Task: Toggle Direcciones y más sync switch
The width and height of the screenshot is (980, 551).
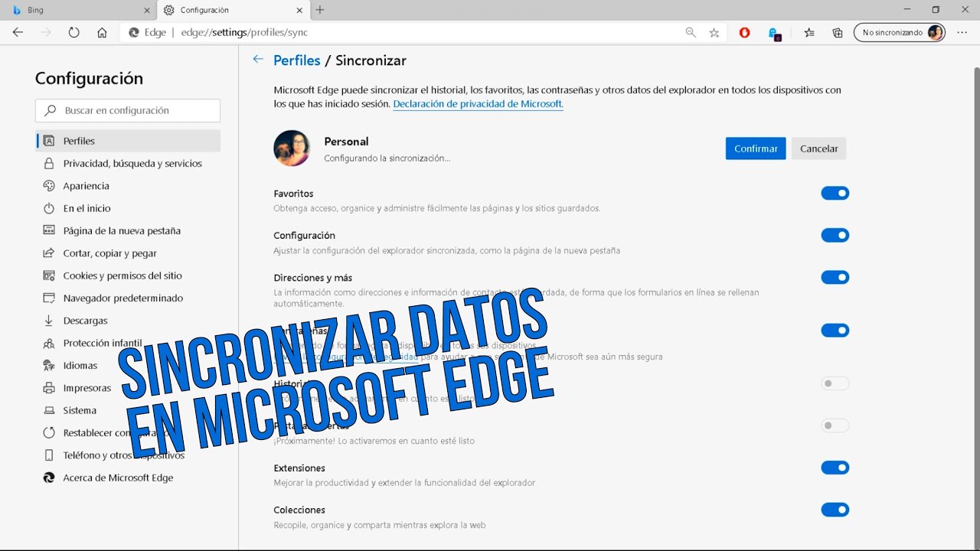Action: click(x=835, y=277)
